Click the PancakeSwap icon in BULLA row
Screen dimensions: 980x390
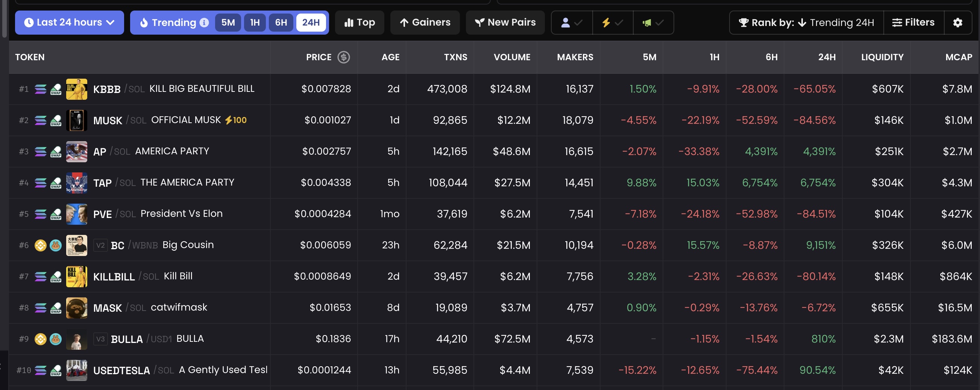click(56, 339)
